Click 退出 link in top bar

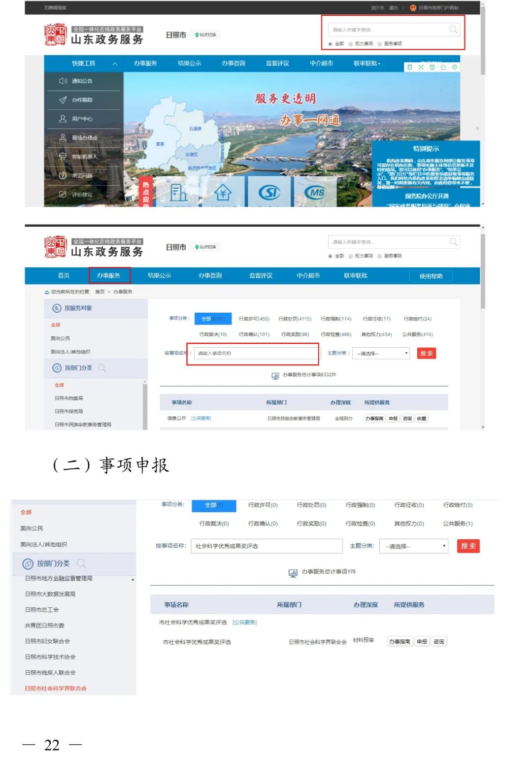coord(393,8)
